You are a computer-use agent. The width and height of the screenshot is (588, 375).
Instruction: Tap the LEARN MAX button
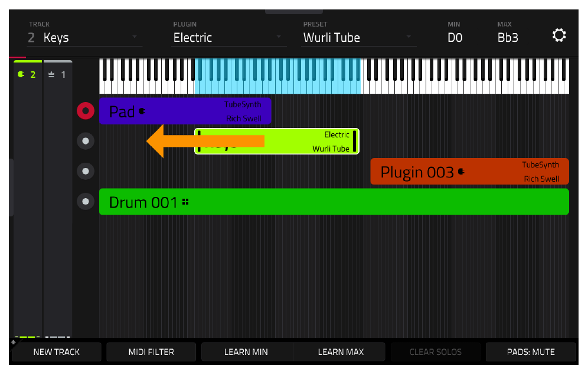[x=341, y=352]
